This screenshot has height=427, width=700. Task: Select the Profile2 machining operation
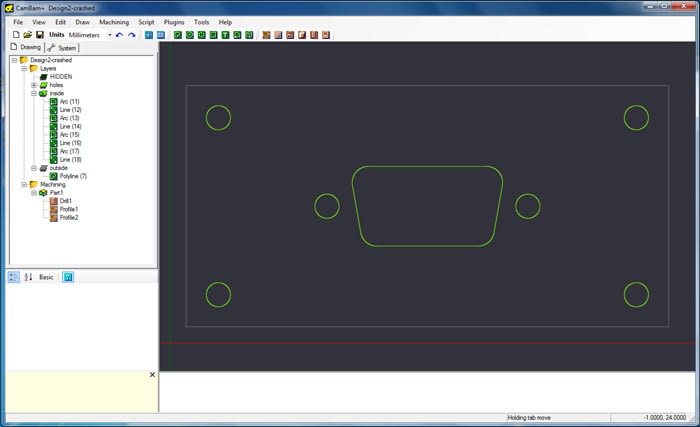(69, 218)
